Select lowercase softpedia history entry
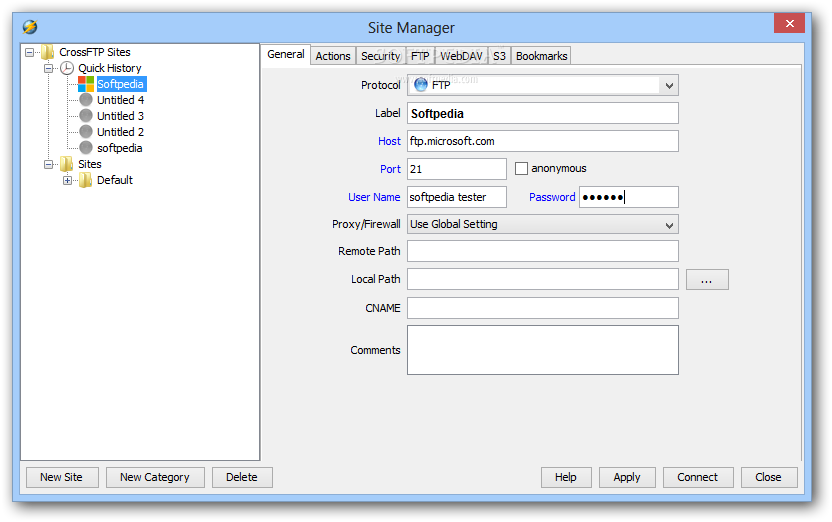The height and width of the screenshot is (522, 832). click(119, 148)
